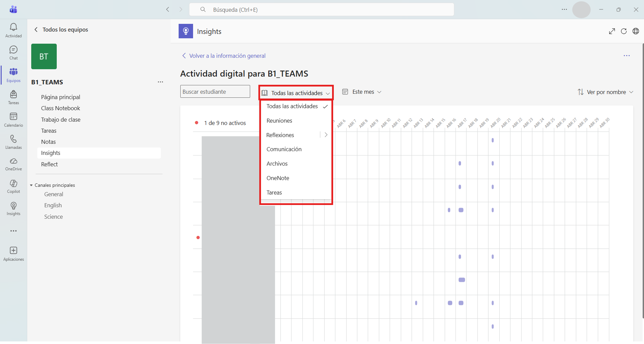Go back using title bar arrow
644x344 pixels.
(x=168, y=9)
